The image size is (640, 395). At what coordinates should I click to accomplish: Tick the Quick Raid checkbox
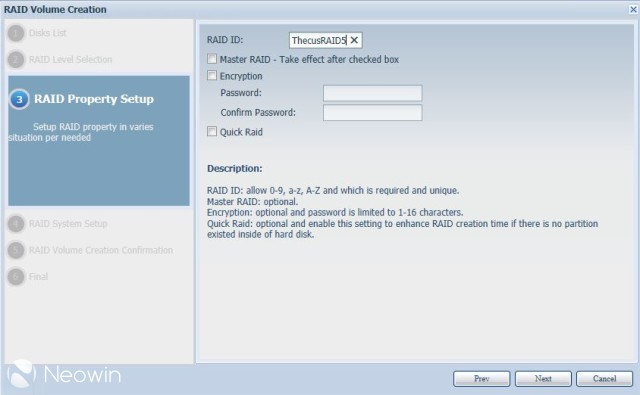coord(212,131)
